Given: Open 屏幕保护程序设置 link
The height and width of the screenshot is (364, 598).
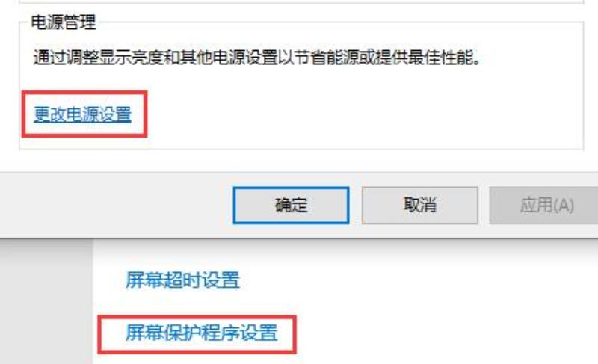Looking at the screenshot, I should point(201,333).
